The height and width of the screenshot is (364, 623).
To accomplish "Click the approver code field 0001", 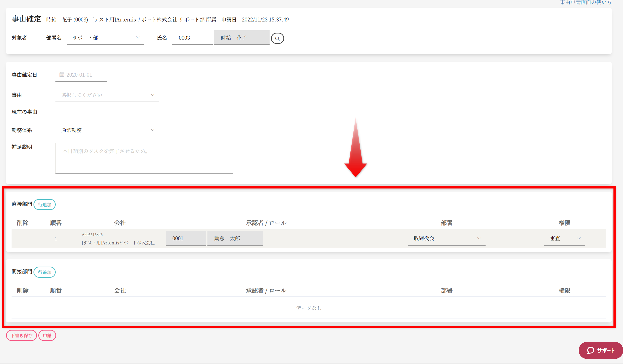I will point(186,238).
